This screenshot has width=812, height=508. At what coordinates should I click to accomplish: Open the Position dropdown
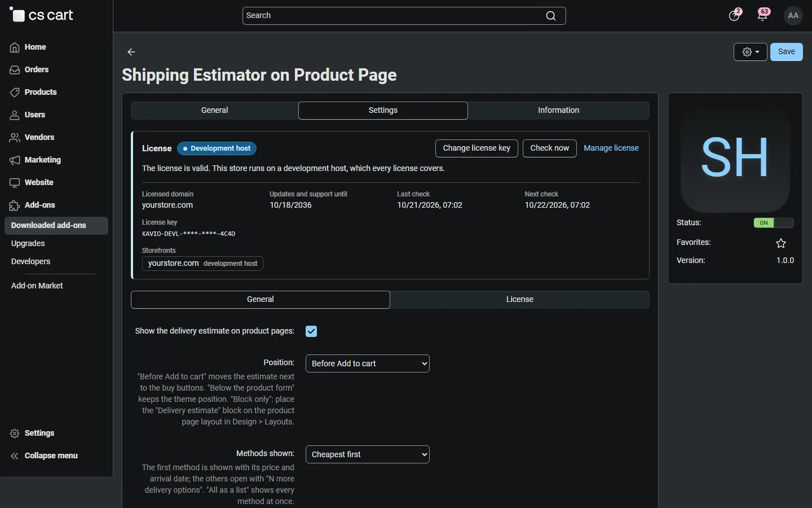pyautogui.click(x=368, y=364)
